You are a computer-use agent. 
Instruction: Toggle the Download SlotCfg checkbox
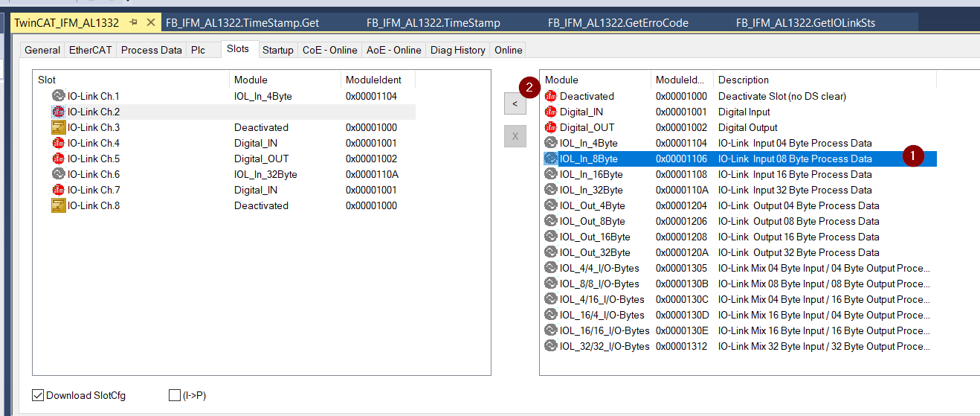39,395
